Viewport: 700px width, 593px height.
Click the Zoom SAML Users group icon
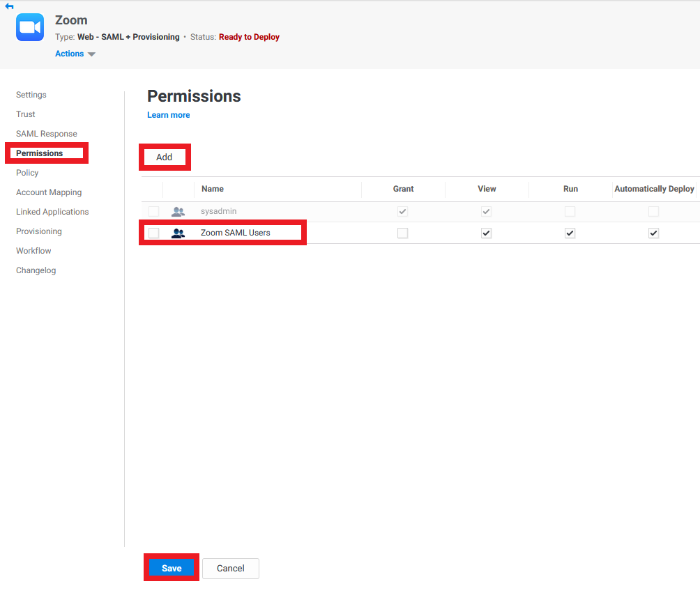178,233
